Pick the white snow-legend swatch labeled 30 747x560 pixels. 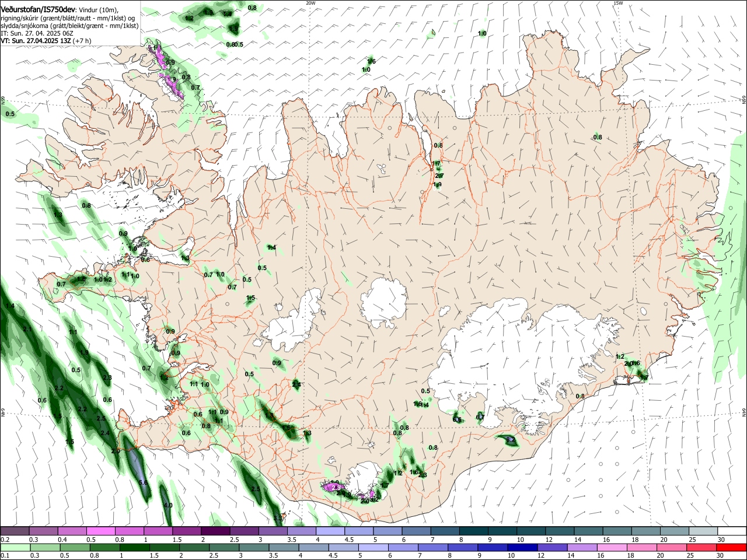tap(732, 531)
